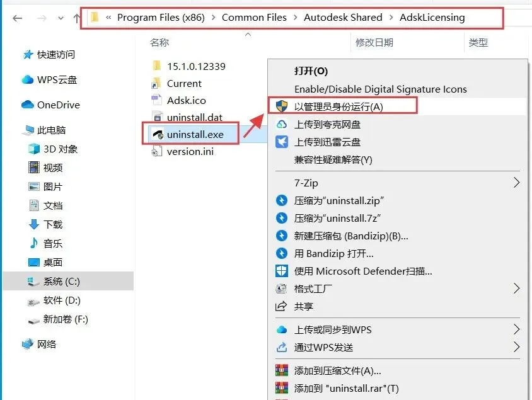
Task: Go back with the left arrow button
Action: click(x=17, y=18)
